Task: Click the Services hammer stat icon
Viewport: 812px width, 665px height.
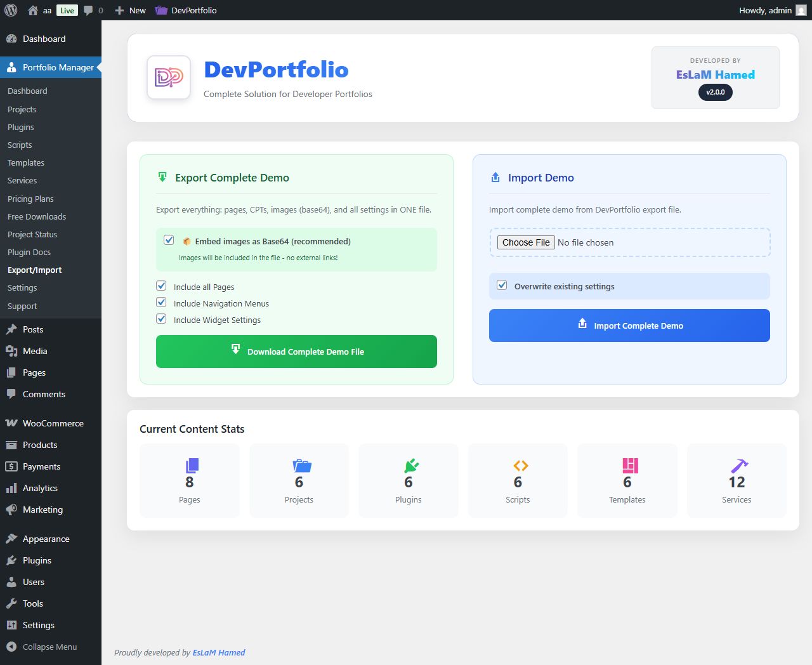Action: pyautogui.click(x=740, y=466)
